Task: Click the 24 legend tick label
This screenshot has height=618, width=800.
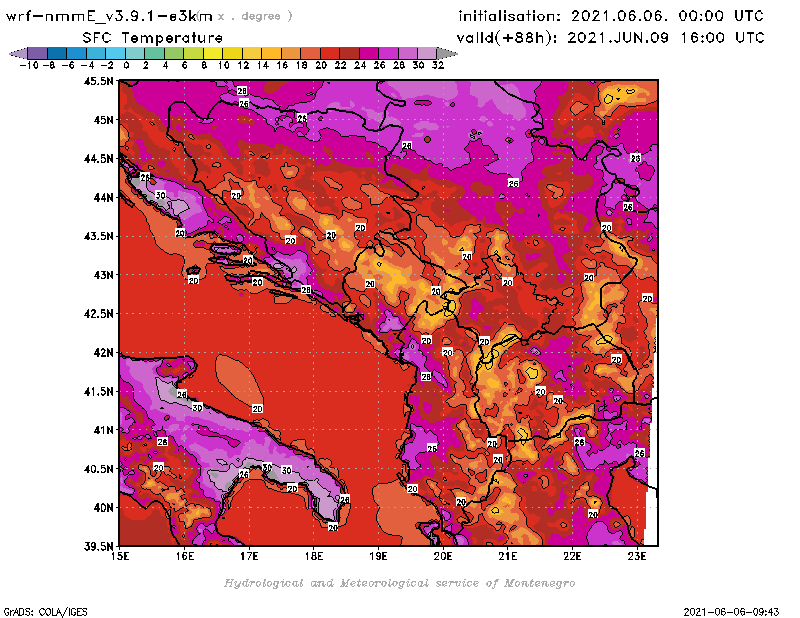Action: [x=360, y=65]
